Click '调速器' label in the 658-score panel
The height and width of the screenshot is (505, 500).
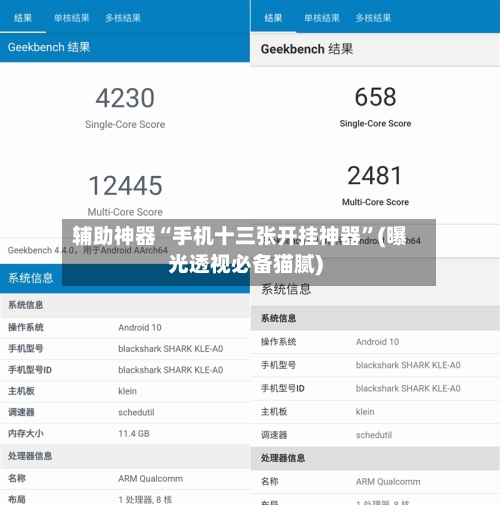[x=274, y=435]
